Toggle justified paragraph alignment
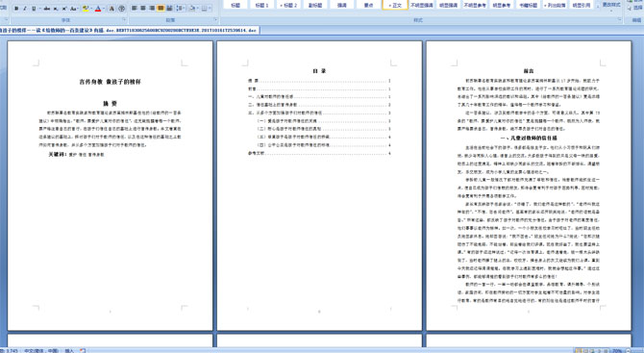This screenshot has height=353, width=644. pyautogui.click(x=161, y=8)
